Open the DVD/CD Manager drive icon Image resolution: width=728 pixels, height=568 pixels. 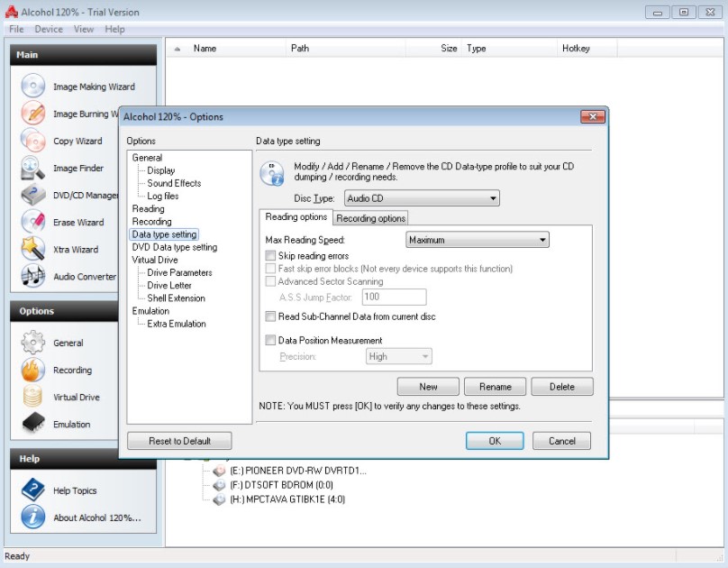(33, 195)
